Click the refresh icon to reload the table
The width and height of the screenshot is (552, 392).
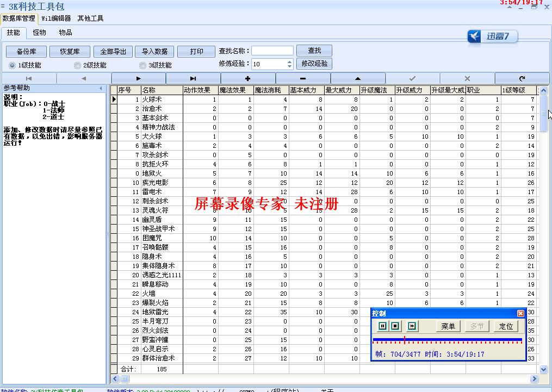pos(522,78)
